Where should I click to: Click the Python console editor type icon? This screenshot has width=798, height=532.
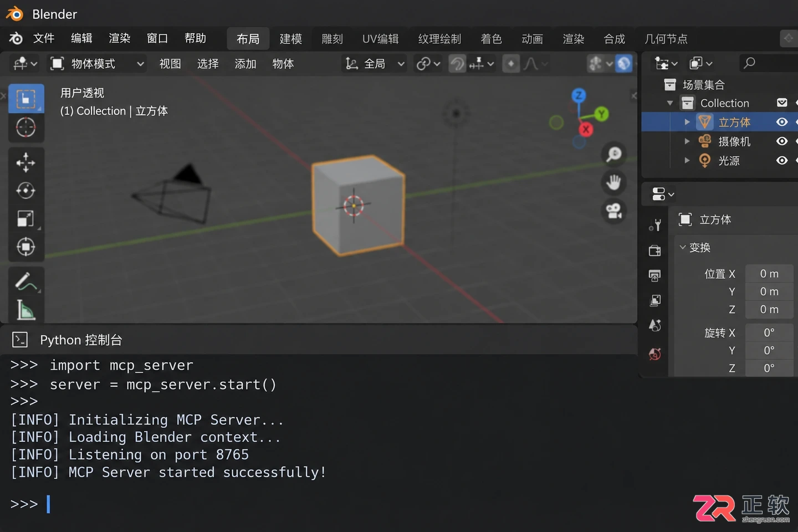pyautogui.click(x=20, y=340)
